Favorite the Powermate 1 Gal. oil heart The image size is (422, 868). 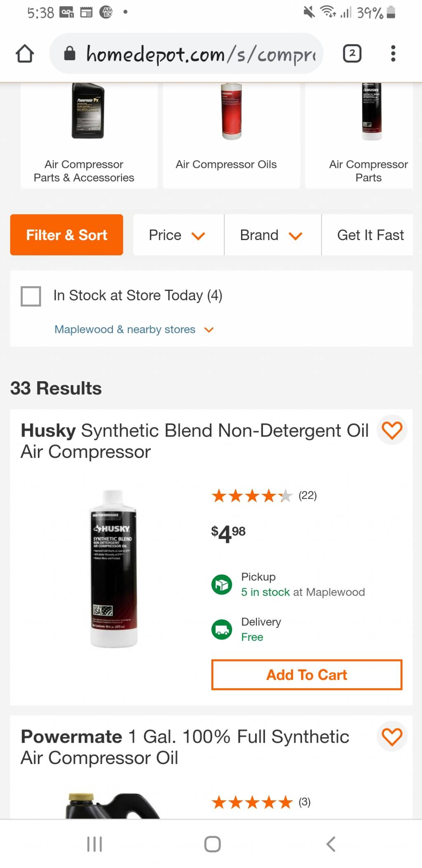click(x=392, y=736)
